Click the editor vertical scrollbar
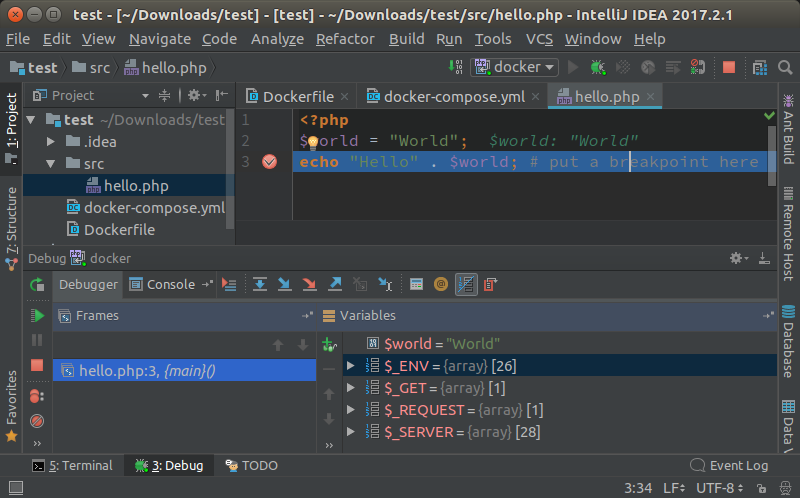Screen dimensions: 800x498 [772, 156]
